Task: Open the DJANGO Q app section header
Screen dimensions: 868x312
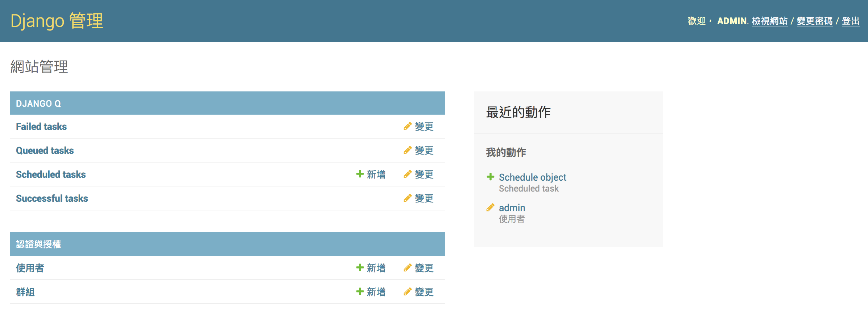Action: (38, 104)
